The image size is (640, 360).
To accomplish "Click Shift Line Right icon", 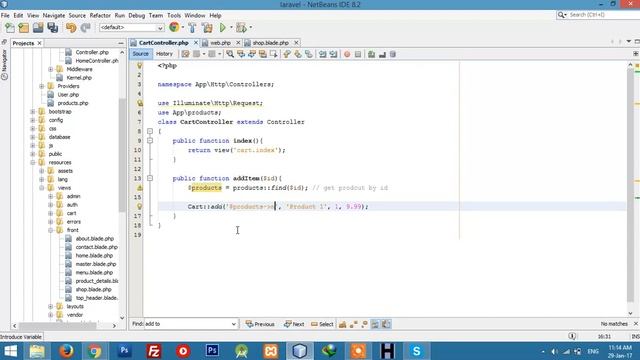I will coord(333,54).
